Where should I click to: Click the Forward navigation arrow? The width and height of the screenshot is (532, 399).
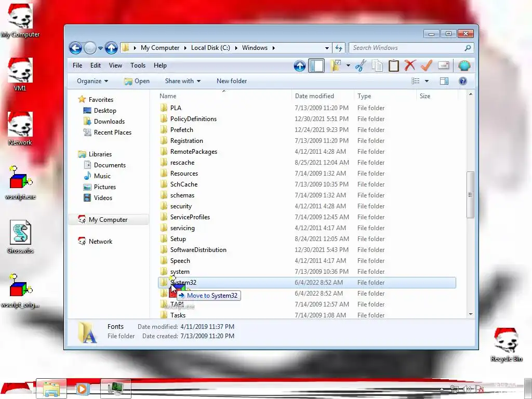90,48
